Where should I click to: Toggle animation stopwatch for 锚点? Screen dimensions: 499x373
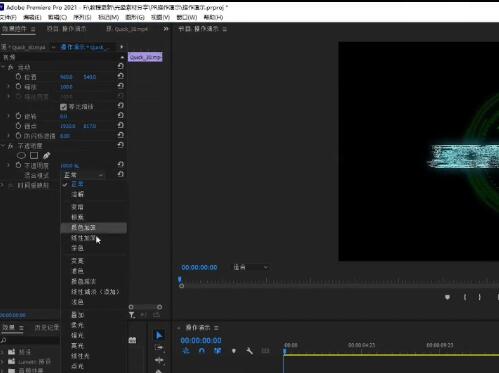18,126
